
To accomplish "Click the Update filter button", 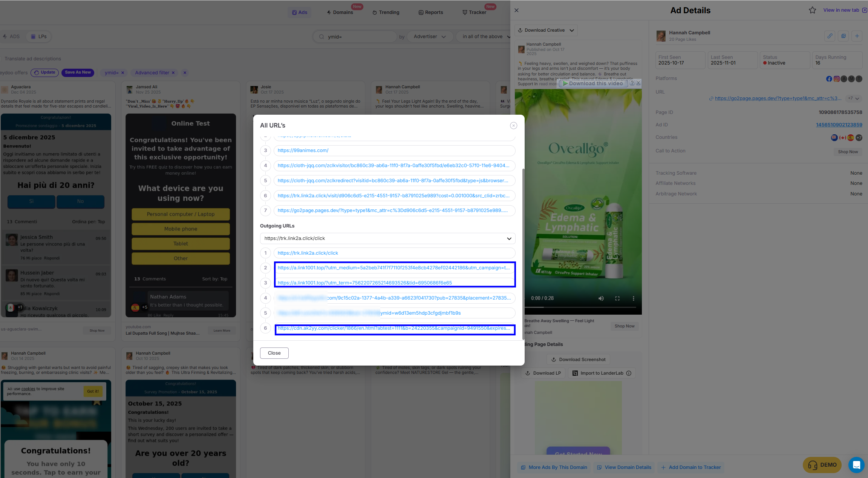I will pyautogui.click(x=44, y=72).
